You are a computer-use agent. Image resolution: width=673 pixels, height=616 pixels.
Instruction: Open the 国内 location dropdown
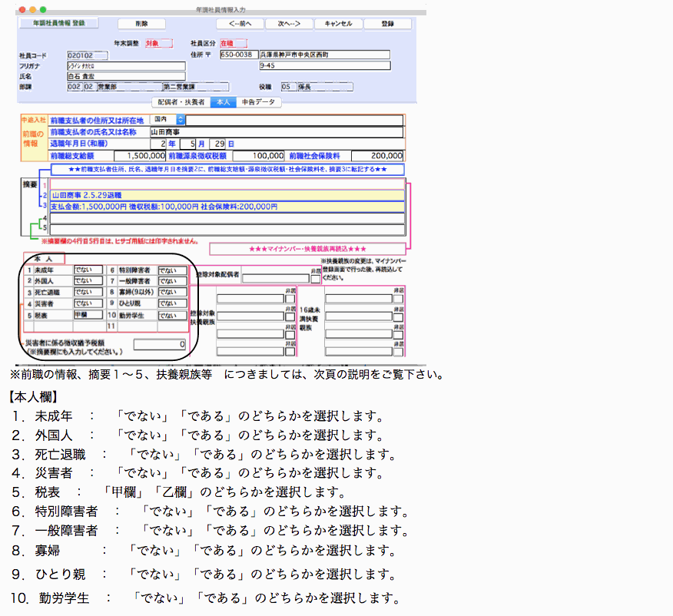coord(168,120)
